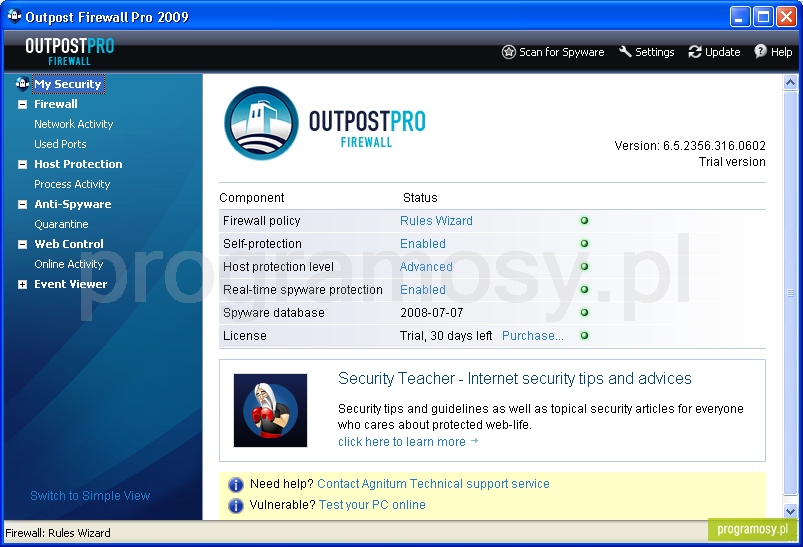Minimize the Outpost Firewall Pro window
This screenshot has height=547, width=803.
click(740, 17)
